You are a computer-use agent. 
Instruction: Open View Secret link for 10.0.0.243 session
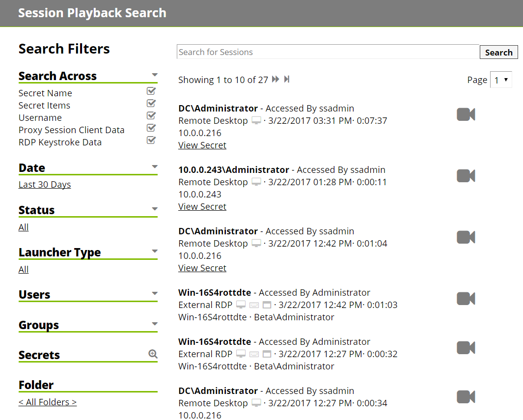coord(202,207)
